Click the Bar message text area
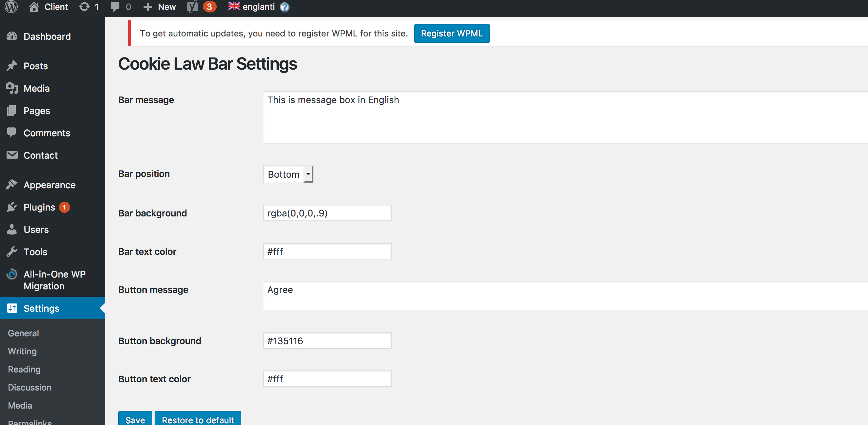 pyautogui.click(x=565, y=117)
